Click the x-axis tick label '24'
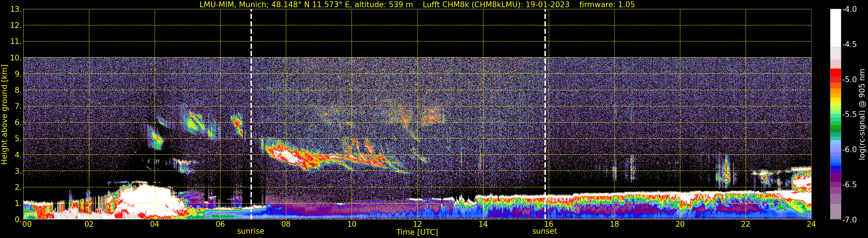868x238 pixels. click(811, 224)
